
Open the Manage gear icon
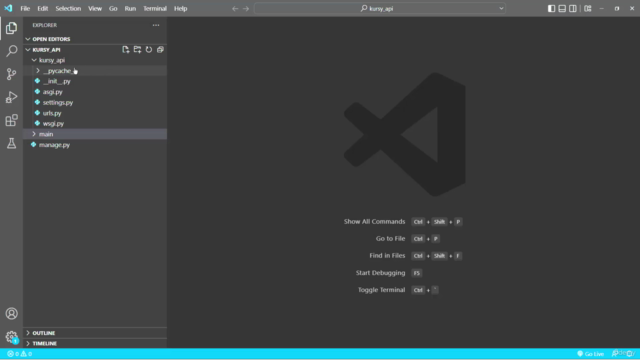coord(11,337)
